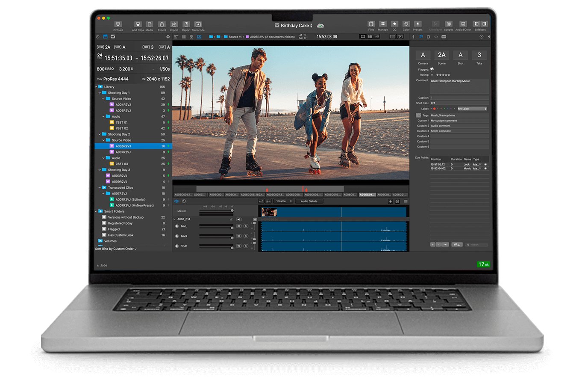Open the Scopes panel

coord(449,24)
